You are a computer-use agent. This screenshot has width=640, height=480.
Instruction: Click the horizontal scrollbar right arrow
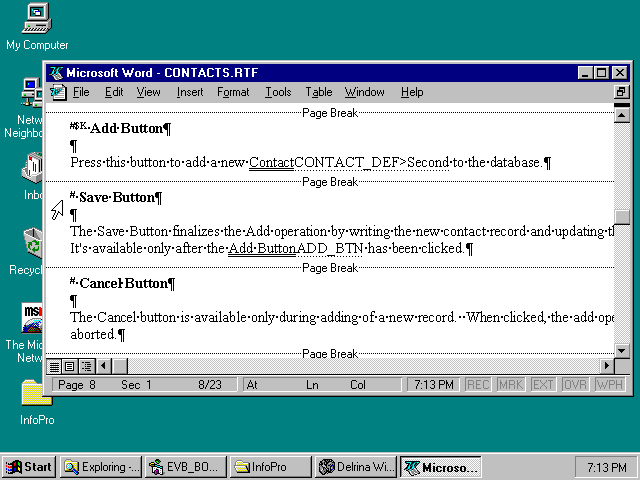click(x=606, y=366)
